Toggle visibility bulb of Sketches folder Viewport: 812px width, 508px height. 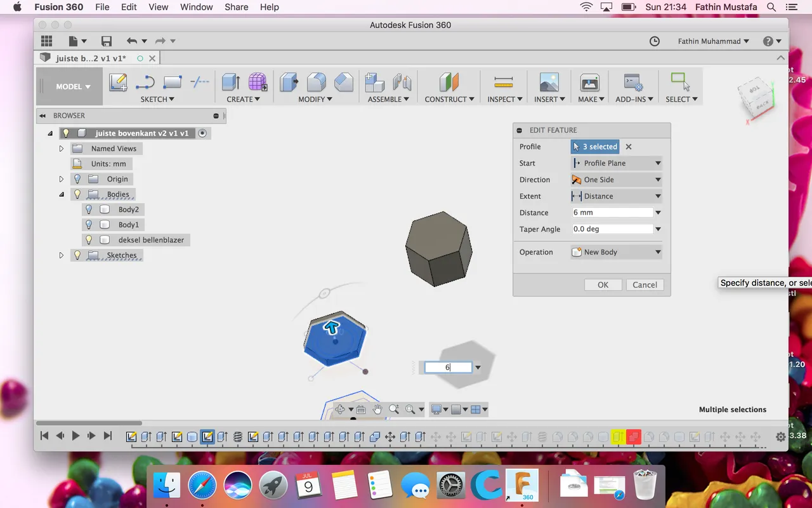click(77, 255)
